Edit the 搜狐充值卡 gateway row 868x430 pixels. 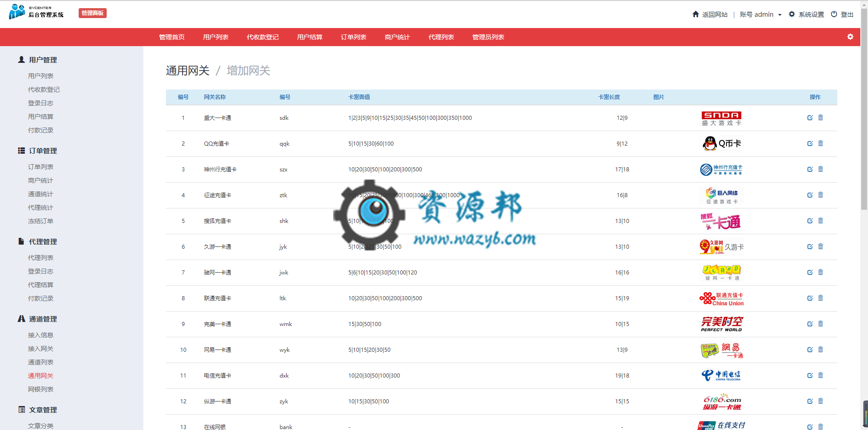tap(810, 221)
